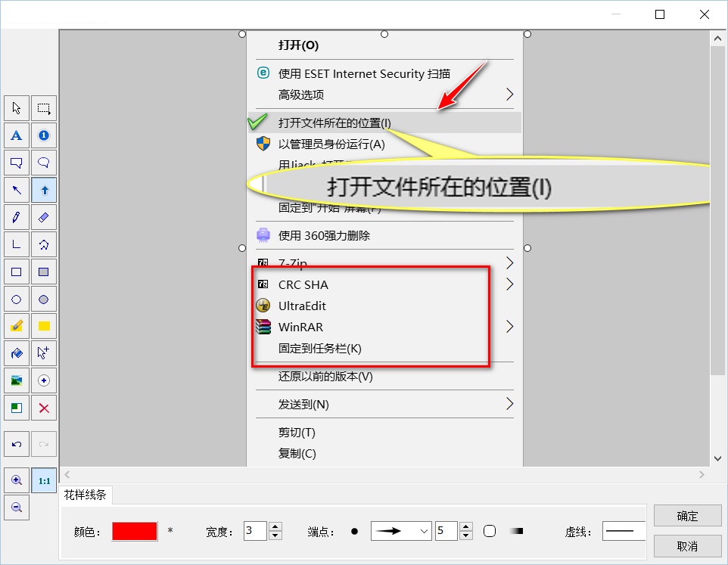Click the red X delete tool
The image size is (728, 565).
click(x=44, y=408)
